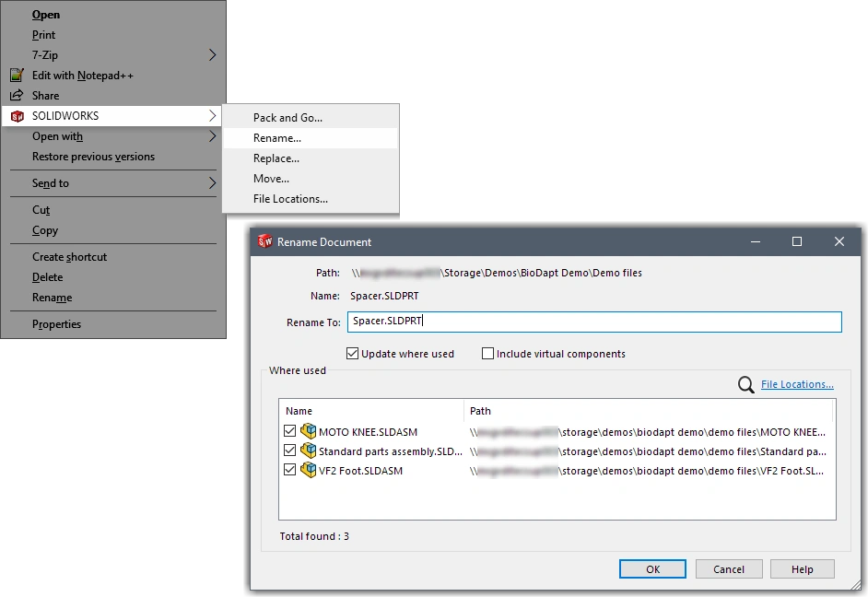Click the magnifier icon beside File Locations
Viewport: 868px width, 597px height.
coord(745,384)
